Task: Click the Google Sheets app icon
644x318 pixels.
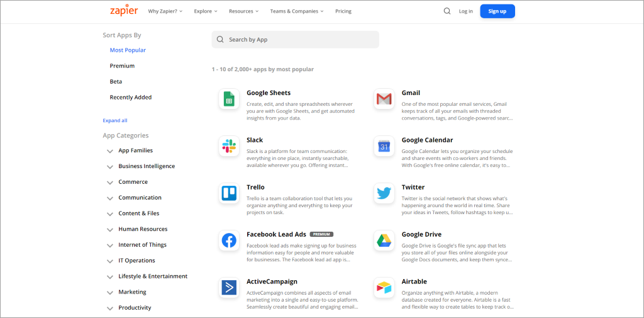Action: pos(229,99)
